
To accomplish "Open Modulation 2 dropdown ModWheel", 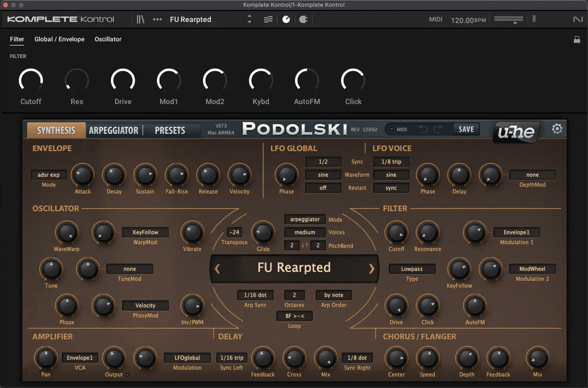I will point(532,269).
